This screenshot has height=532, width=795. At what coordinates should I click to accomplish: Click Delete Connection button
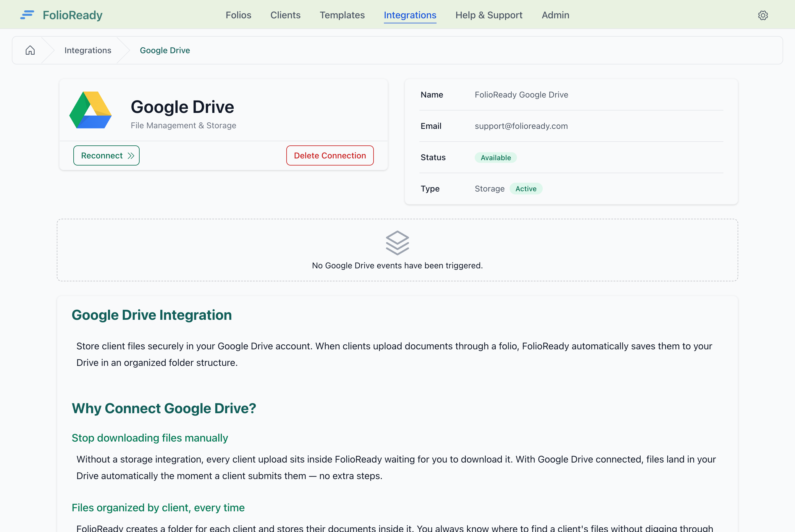click(329, 156)
